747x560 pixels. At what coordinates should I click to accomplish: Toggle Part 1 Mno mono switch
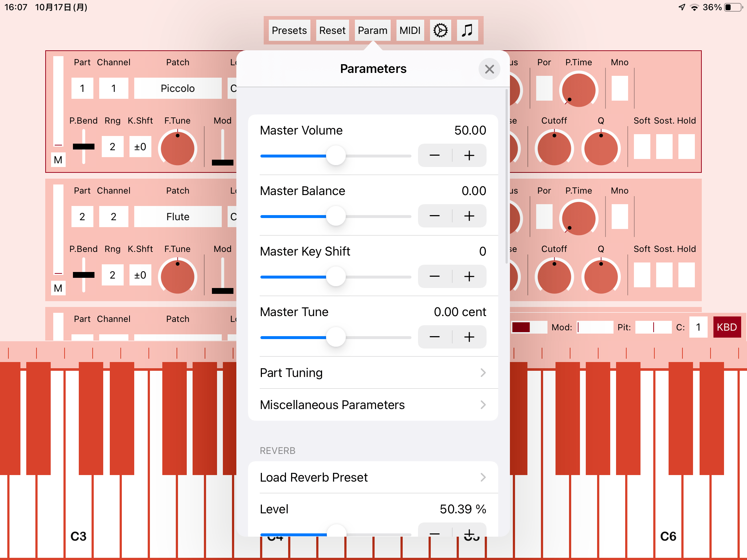[620, 88]
